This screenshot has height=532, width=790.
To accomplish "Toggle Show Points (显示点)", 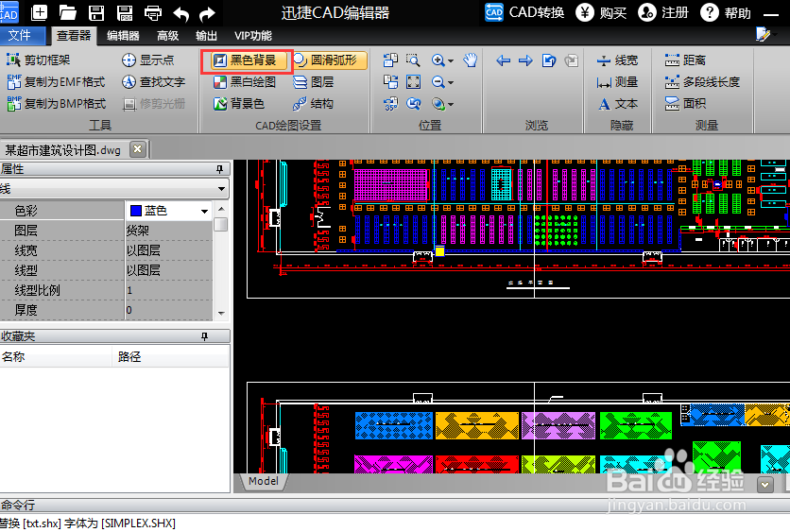I will tap(147, 60).
